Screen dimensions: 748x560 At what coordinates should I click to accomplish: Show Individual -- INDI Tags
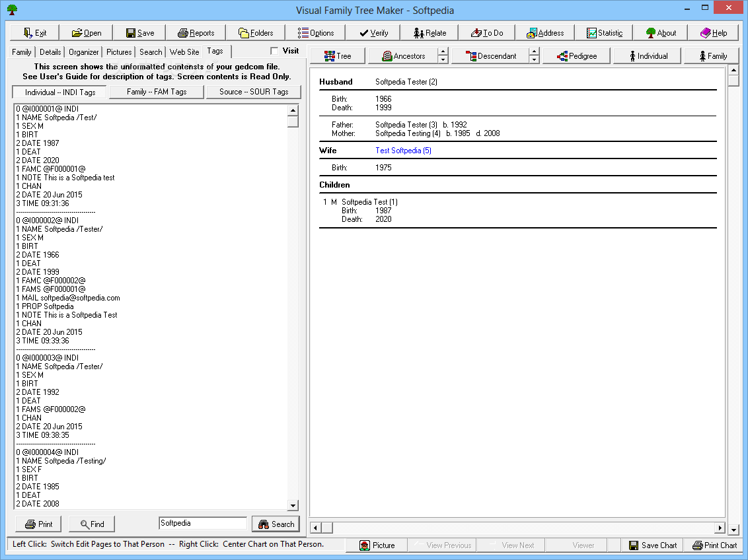[60, 92]
